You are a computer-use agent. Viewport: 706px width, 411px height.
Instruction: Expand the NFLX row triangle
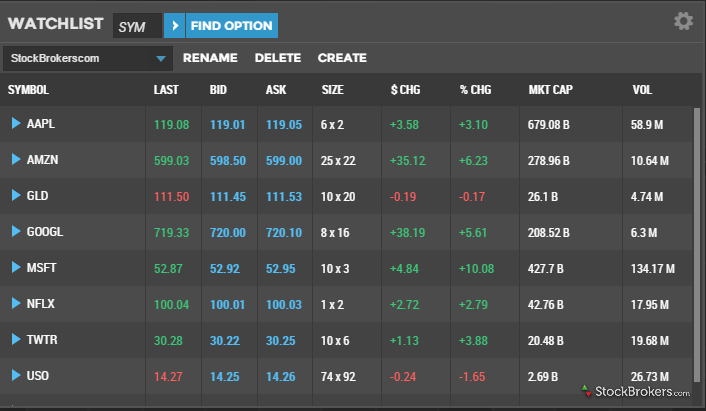coord(16,303)
